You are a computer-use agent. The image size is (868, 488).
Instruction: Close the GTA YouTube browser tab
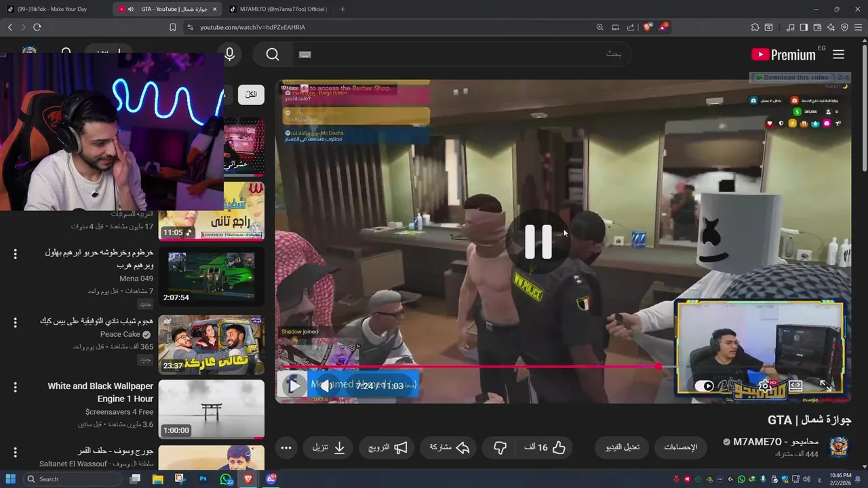tap(214, 9)
